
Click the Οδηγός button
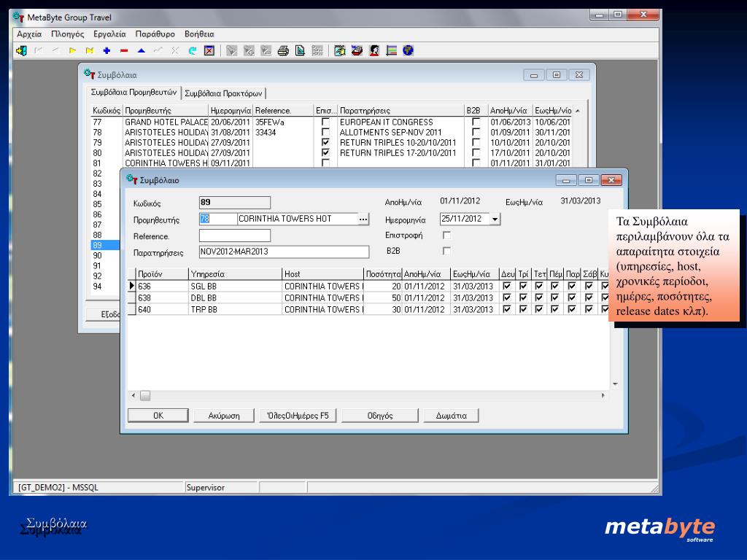(x=380, y=416)
